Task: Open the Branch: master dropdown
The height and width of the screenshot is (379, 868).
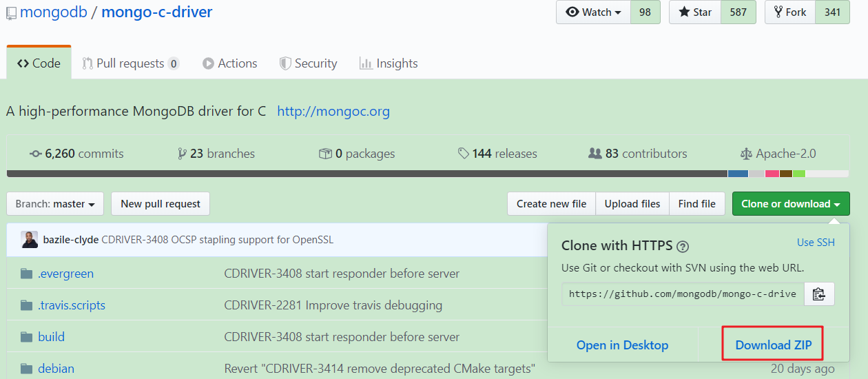Action: (x=55, y=204)
